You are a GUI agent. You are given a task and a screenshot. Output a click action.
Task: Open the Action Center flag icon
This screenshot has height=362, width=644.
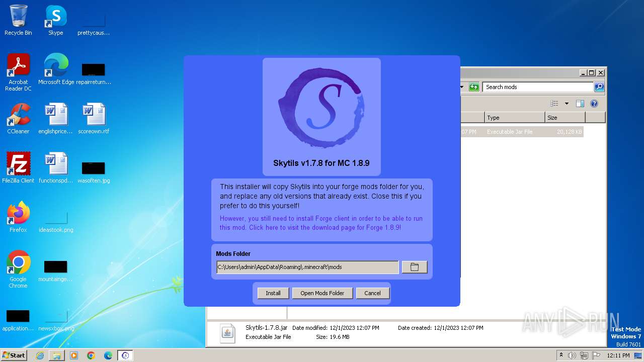[x=596, y=355]
